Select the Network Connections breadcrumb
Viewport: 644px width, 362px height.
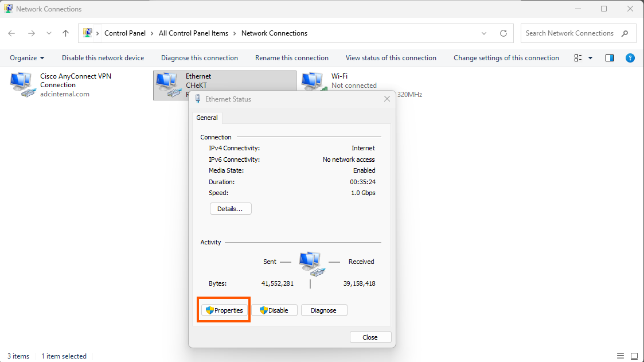(x=274, y=33)
